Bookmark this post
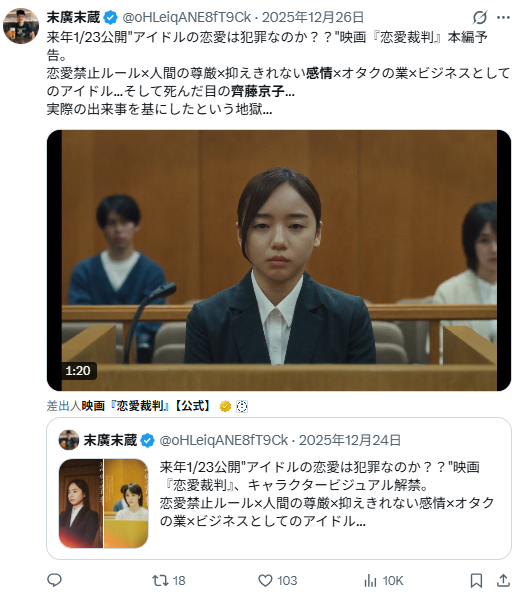Viewport: 522px width, 597px height. click(476, 581)
